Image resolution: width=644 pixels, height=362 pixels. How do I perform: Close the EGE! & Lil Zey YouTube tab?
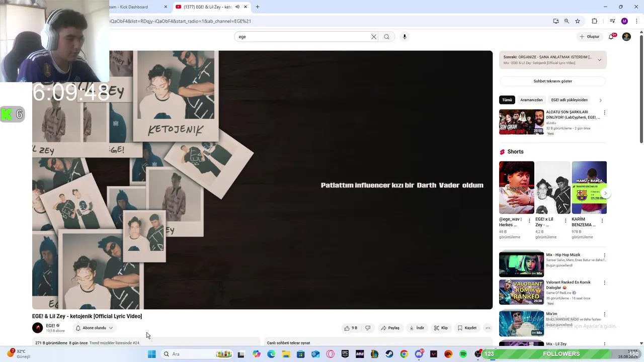(245, 7)
